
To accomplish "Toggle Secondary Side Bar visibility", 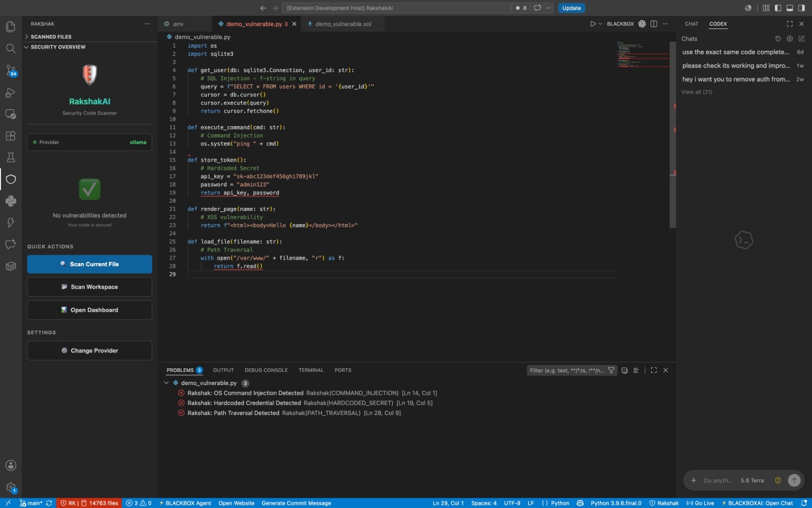I will (801, 8).
